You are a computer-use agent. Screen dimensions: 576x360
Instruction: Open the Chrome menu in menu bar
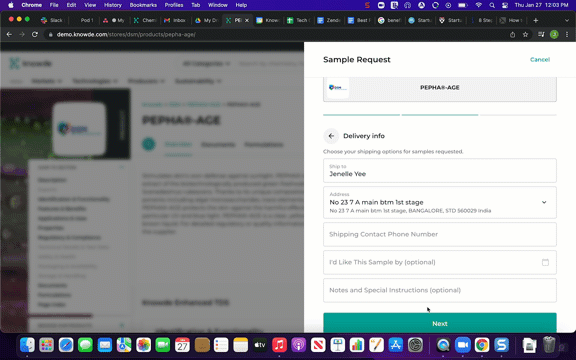(32, 5)
